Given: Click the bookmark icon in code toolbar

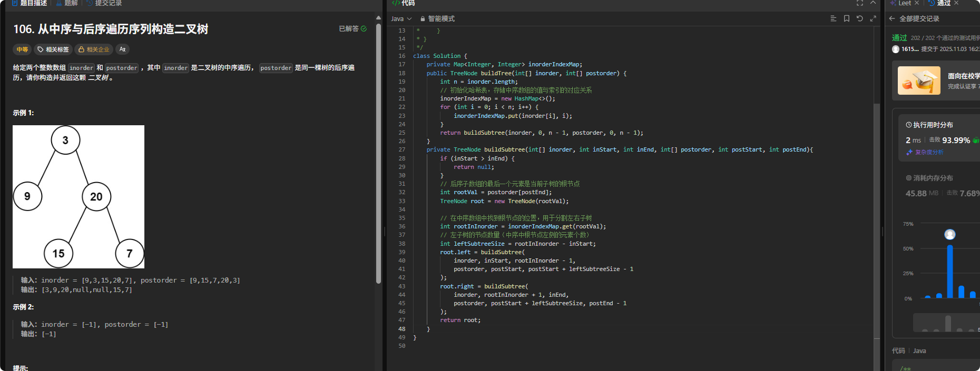Looking at the screenshot, I should 847,18.
